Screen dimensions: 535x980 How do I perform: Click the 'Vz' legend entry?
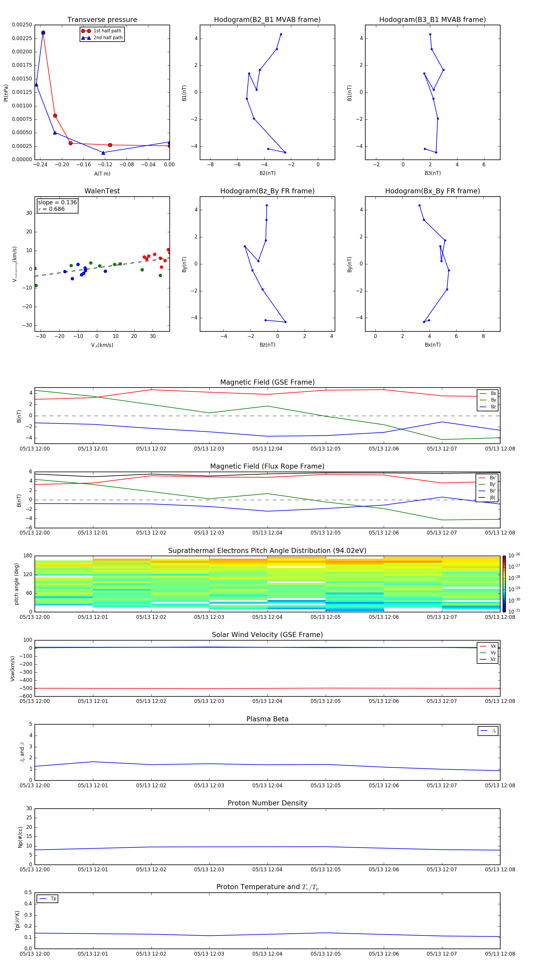click(x=488, y=659)
